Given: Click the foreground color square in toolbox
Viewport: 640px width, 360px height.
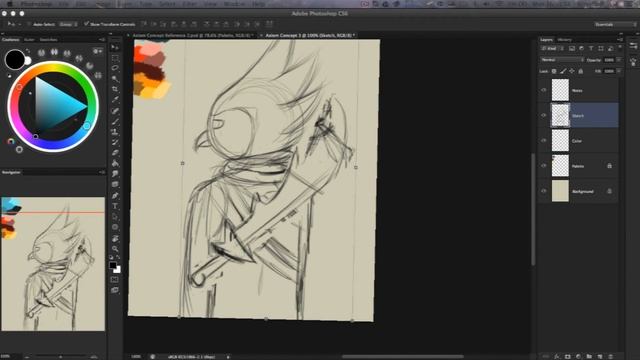Looking at the screenshot, I should 113,265.
